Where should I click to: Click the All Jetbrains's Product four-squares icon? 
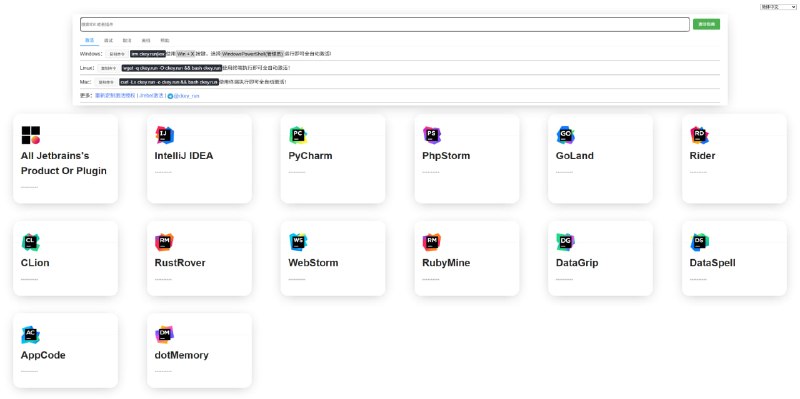coord(31,135)
